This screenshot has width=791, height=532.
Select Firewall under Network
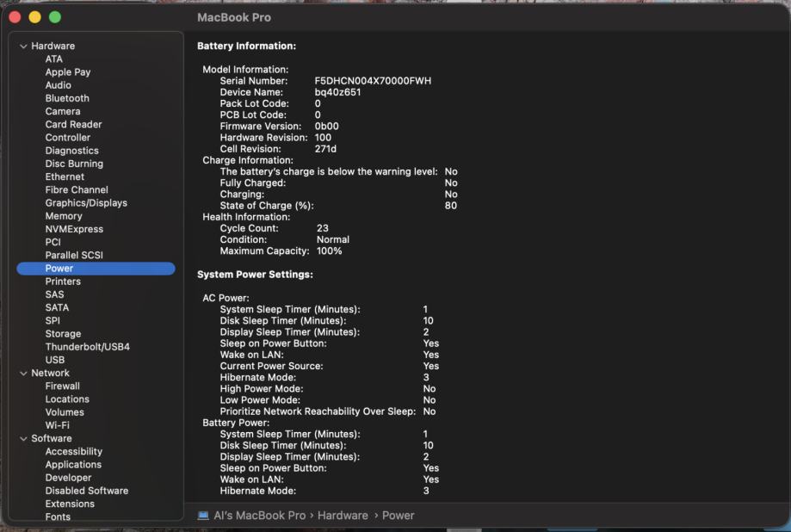click(63, 387)
